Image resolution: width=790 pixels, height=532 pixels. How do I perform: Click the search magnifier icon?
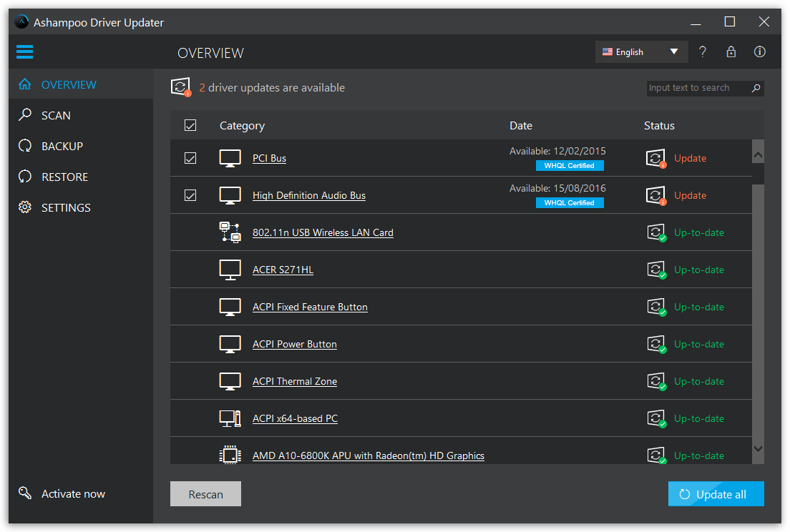click(756, 88)
